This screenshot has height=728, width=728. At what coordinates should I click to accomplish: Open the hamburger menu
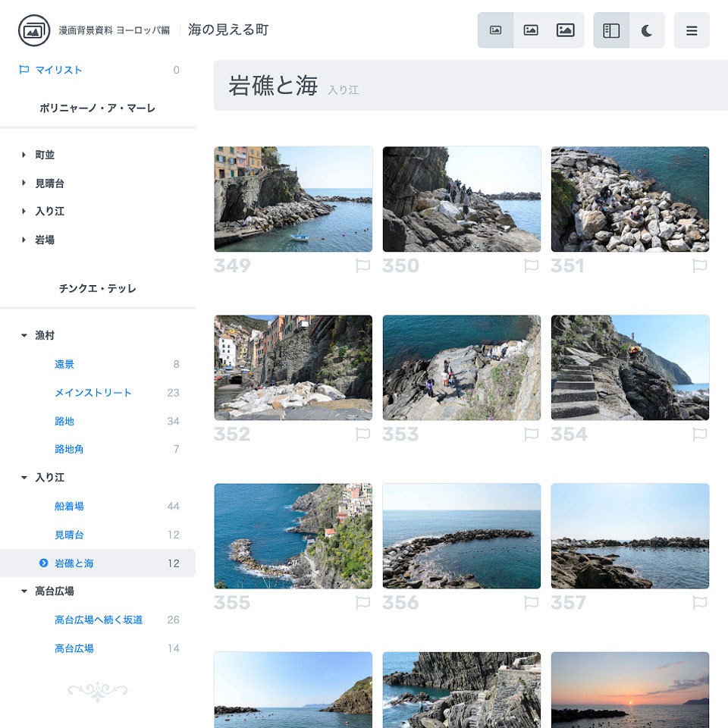(x=692, y=30)
